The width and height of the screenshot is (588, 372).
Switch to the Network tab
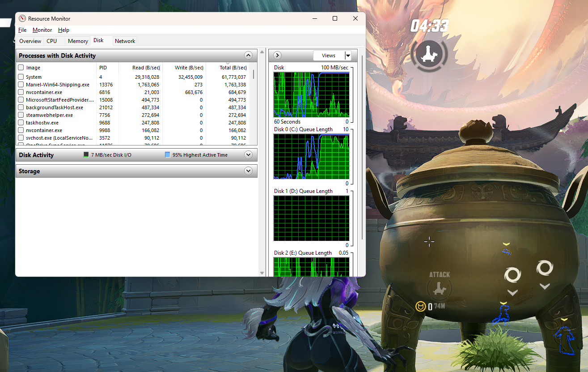(125, 41)
